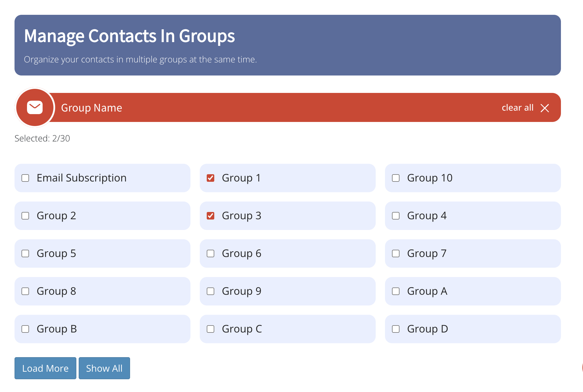This screenshot has height=392, width=583.
Task: Enable Group 7 for this contact
Action: 396,253
